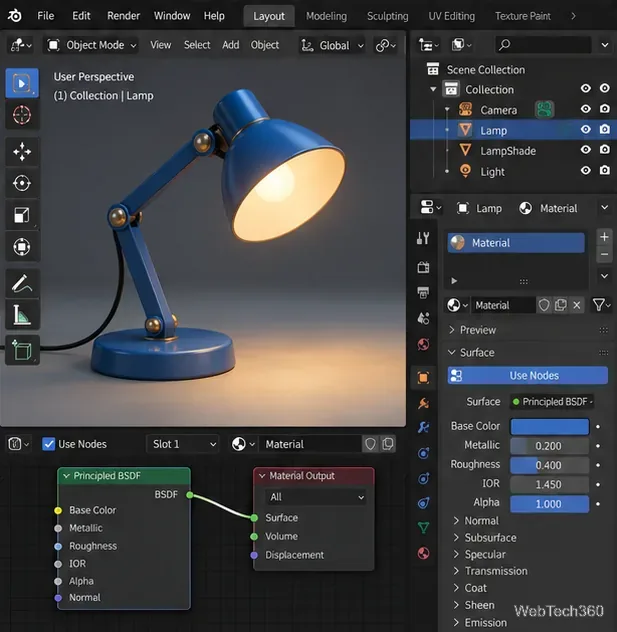Select the LampShade object in outliner
Image resolution: width=617 pixels, height=632 pixels.
507,151
